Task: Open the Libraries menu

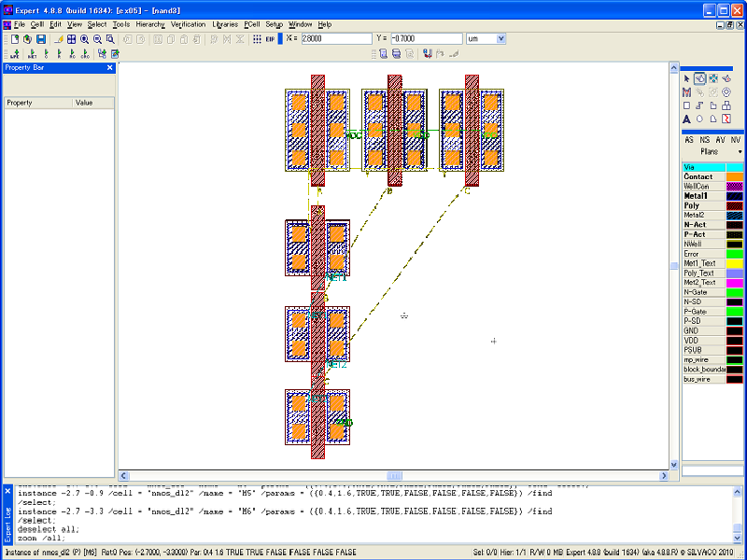Action: (225, 24)
